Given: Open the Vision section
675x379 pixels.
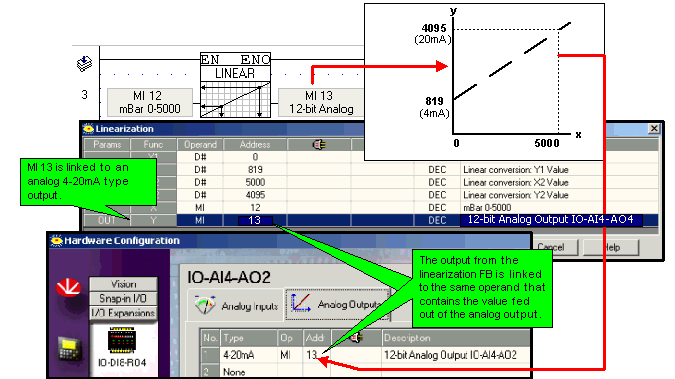Looking at the screenshot, I should coord(123,284).
